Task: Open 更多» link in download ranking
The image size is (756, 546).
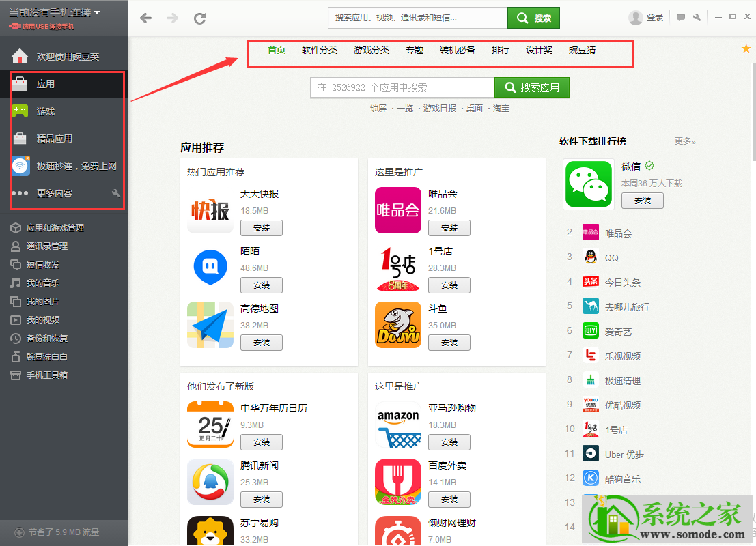Action: 685,141
